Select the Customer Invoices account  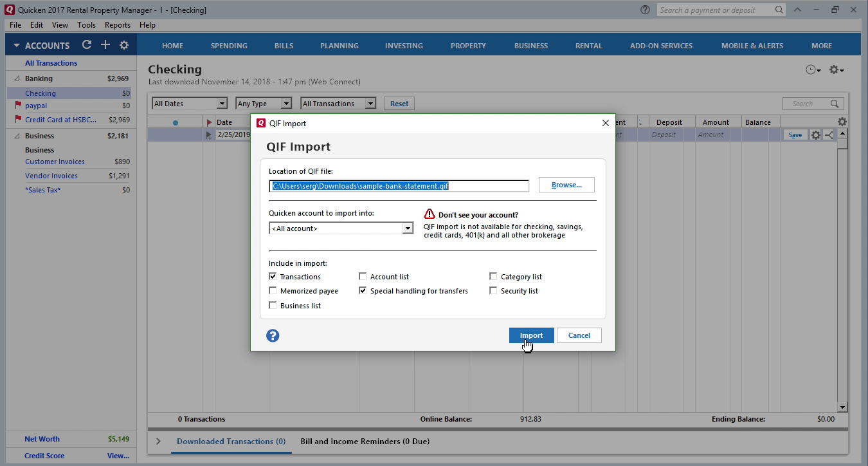point(55,162)
